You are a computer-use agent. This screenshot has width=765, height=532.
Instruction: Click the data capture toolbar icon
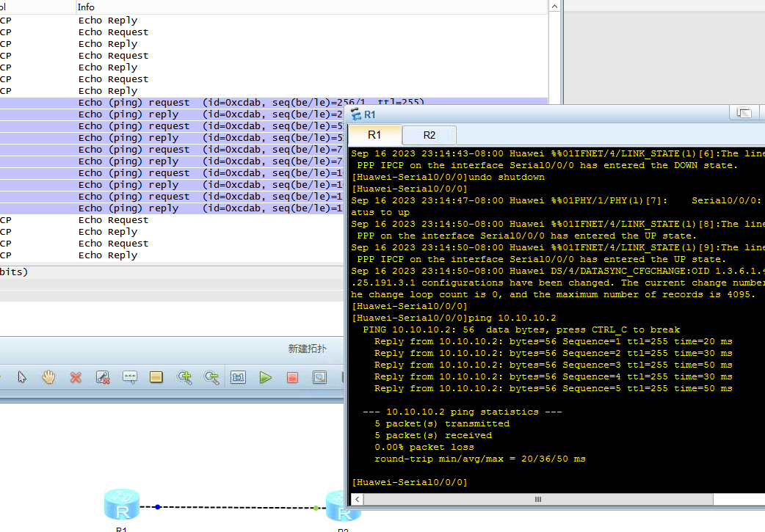[319, 377]
